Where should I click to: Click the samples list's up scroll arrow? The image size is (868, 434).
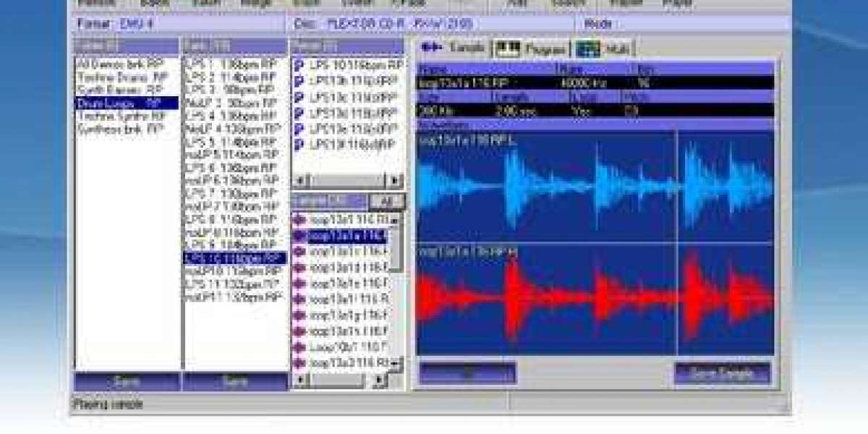tap(396, 218)
